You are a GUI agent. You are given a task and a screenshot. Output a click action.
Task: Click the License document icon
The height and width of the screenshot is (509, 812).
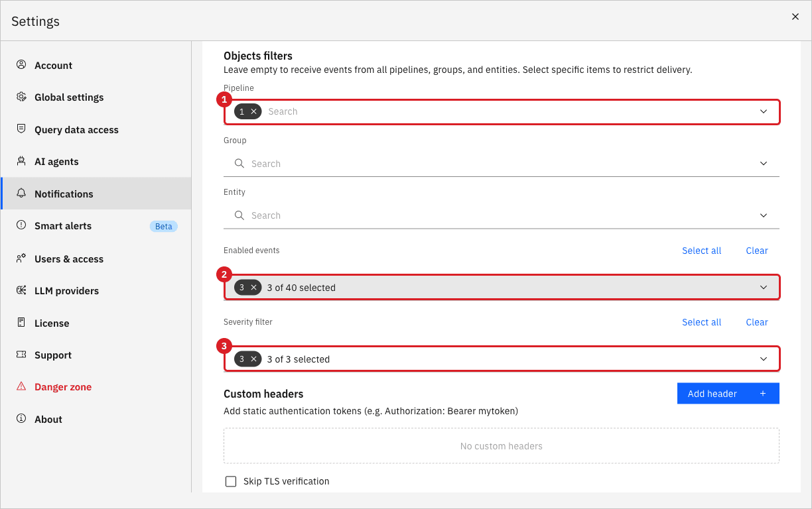point(21,323)
